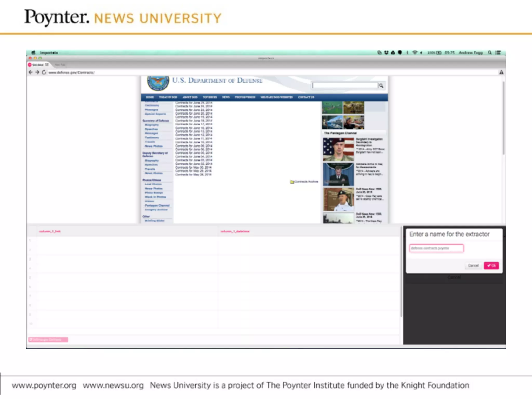Click the first Pentagon Channel soldier thumbnail
The image size is (532, 399).
tap(338, 149)
